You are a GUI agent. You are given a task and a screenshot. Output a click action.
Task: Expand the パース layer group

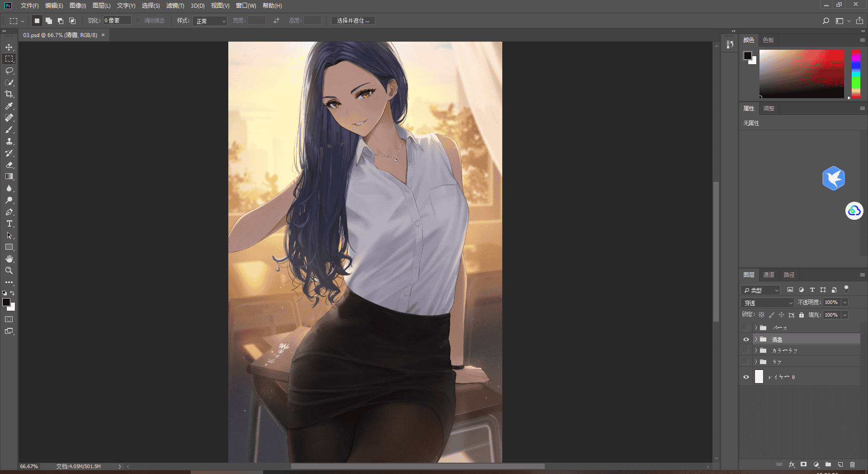[x=755, y=327]
